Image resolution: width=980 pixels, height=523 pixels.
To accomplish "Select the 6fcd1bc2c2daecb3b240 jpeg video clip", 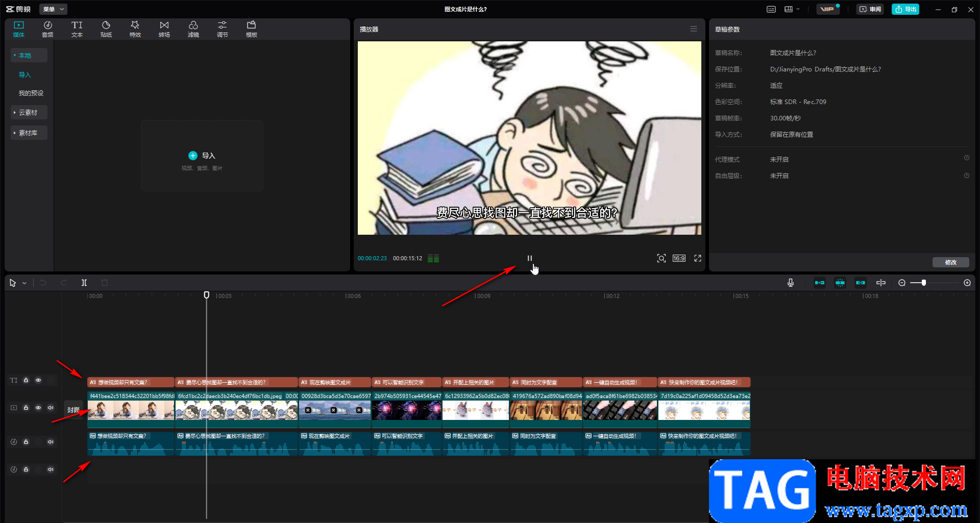I will point(237,410).
